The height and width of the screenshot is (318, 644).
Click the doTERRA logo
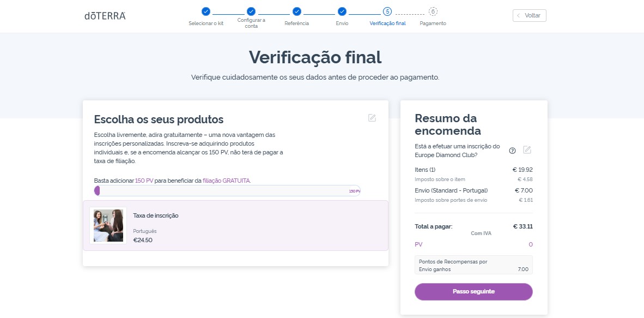point(105,16)
